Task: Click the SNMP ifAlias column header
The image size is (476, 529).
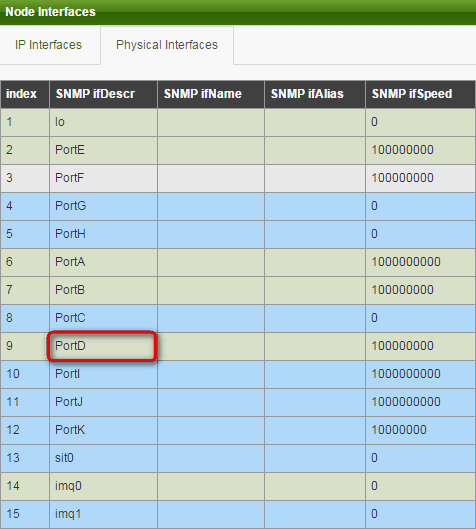Action: 307,94
